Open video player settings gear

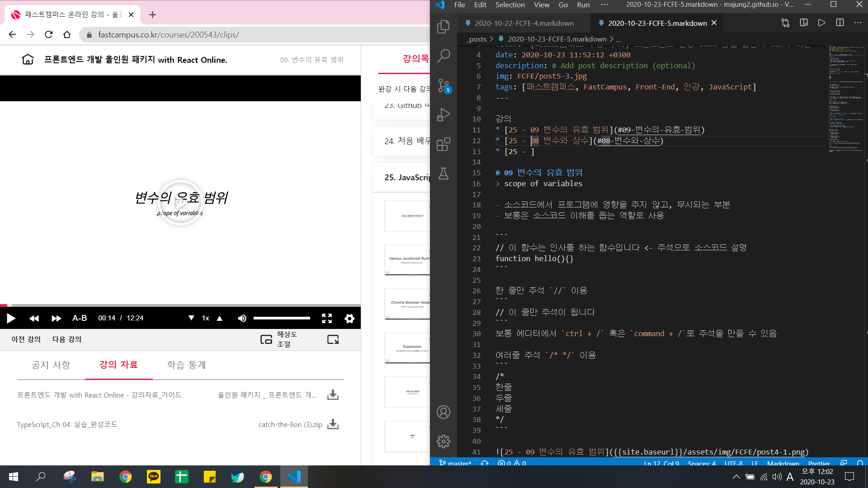[x=349, y=318]
